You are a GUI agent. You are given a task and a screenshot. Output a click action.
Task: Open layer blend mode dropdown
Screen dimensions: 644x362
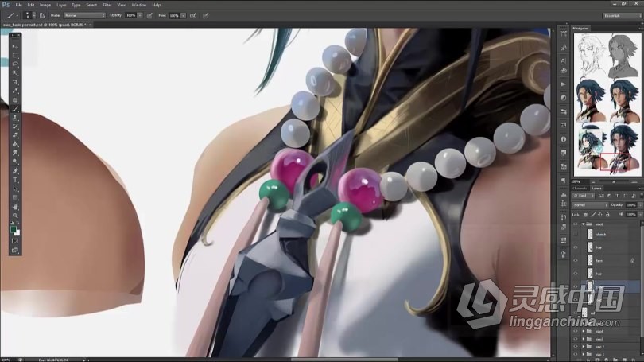[x=590, y=204]
